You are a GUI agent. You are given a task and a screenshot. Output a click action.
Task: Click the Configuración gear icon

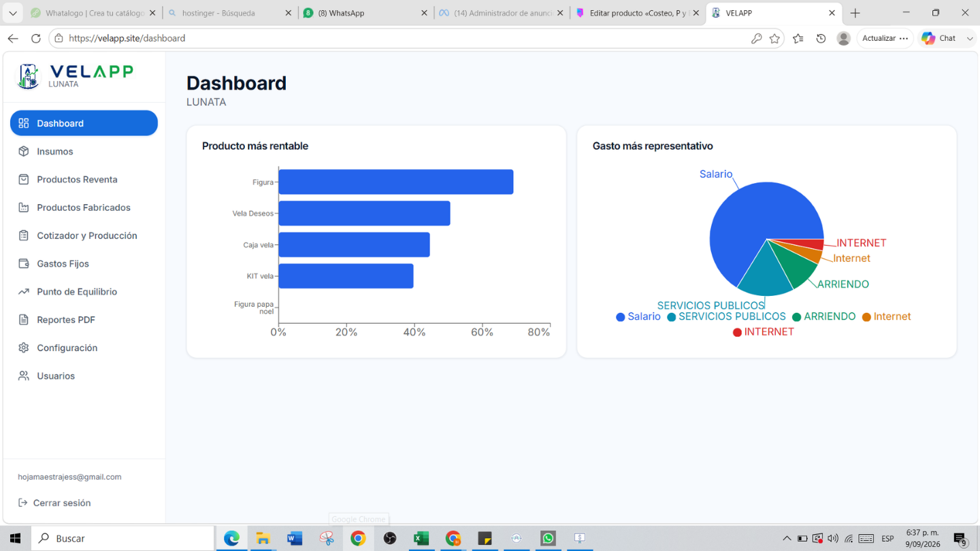(x=24, y=348)
